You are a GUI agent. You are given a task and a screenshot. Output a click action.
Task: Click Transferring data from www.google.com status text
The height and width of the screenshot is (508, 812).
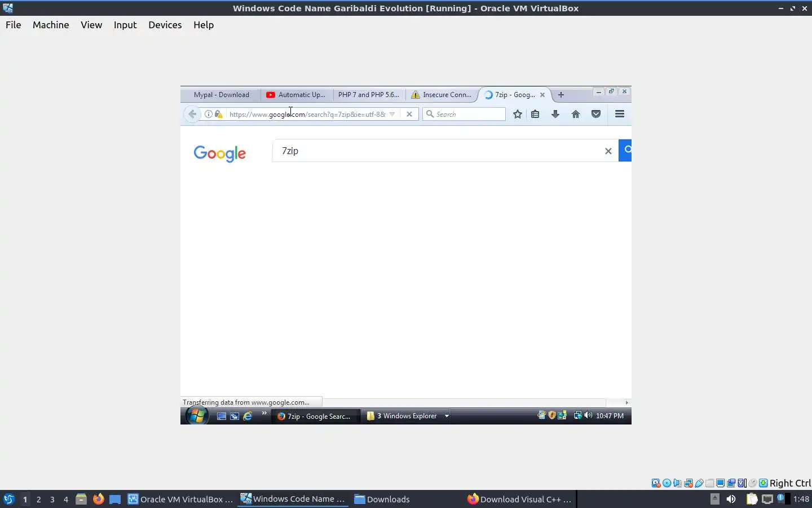pyautogui.click(x=246, y=402)
